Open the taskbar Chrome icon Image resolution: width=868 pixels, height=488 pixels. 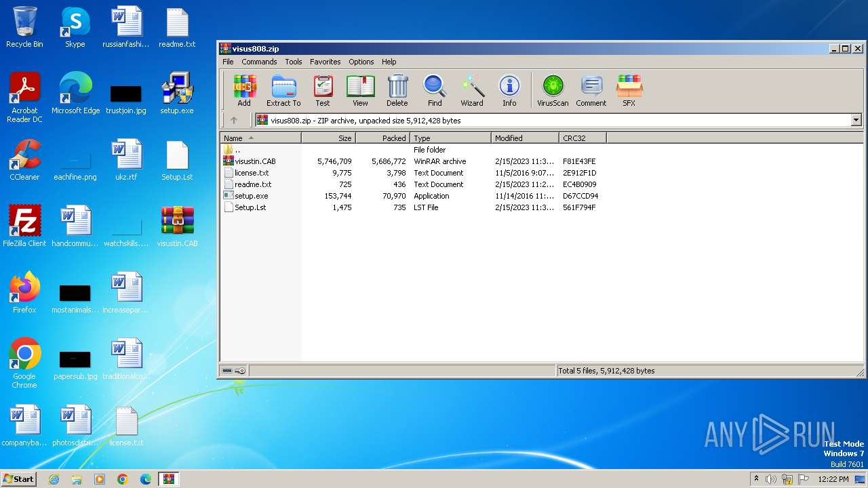pos(123,479)
